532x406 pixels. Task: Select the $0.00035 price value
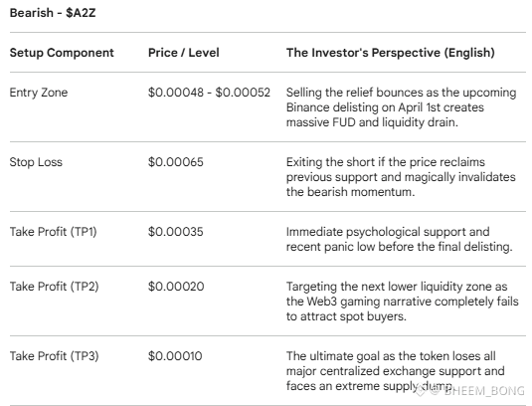176,232
